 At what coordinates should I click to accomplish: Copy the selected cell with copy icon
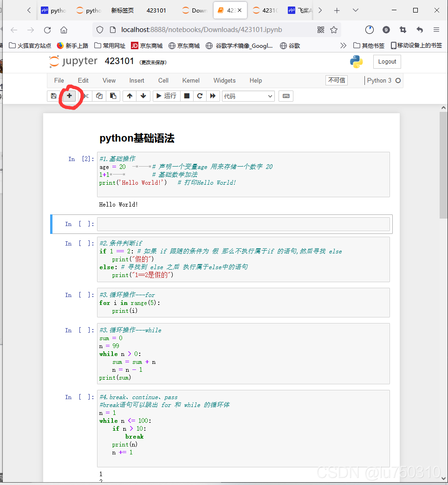[x=99, y=96]
